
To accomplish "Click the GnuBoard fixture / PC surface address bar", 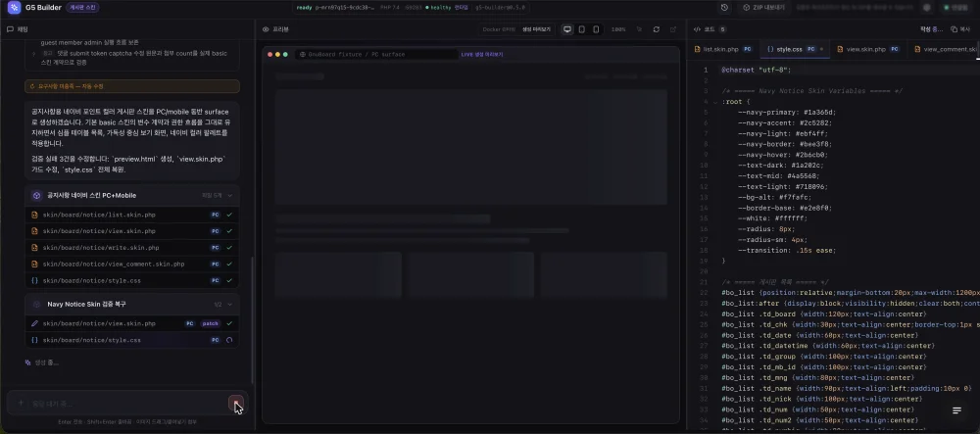I will coord(376,54).
